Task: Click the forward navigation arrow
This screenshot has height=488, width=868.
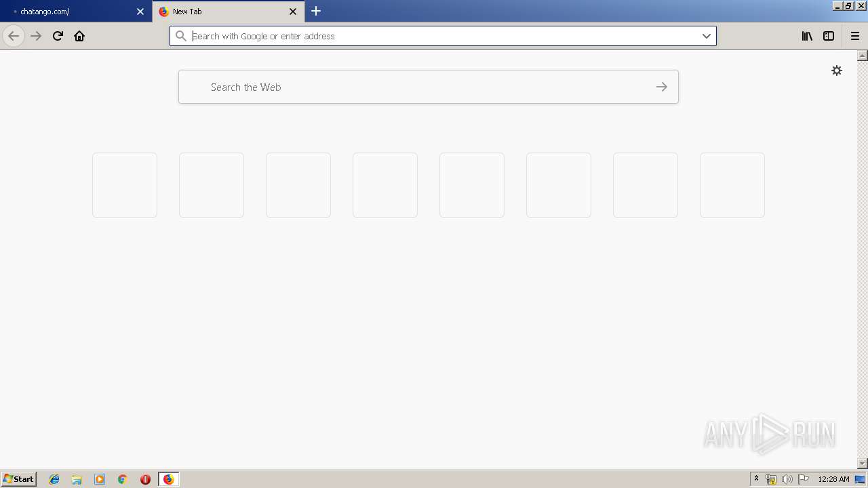Action: pos(37,36)
